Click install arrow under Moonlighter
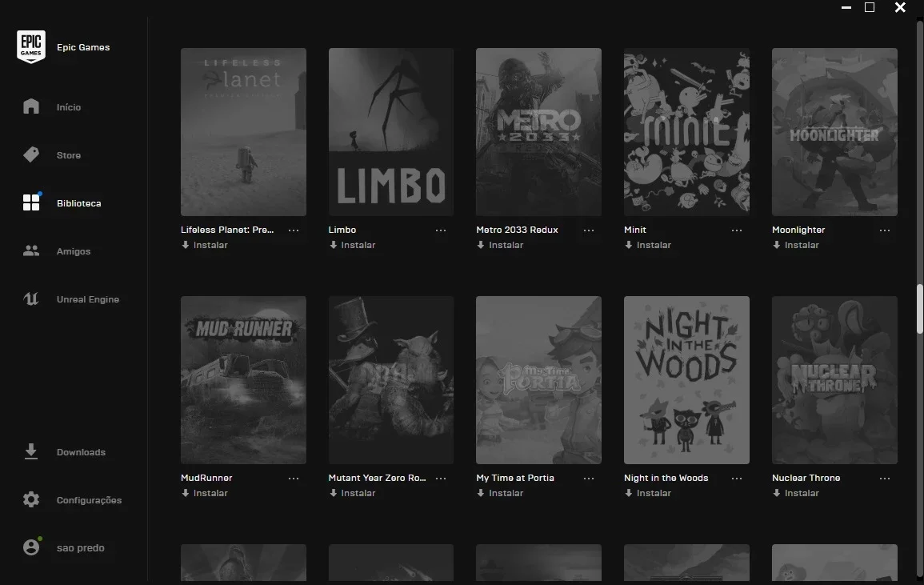 (776, 245)
